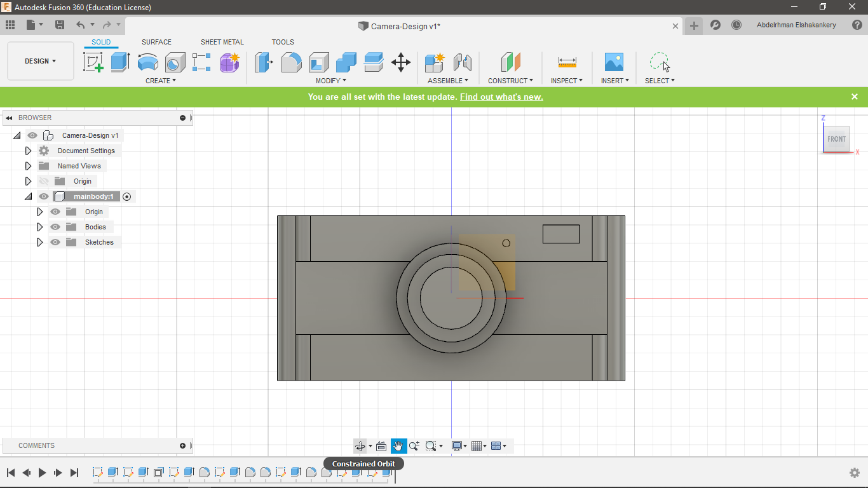Image resolution: width=868 pixels, height=488 pixels.
Task: Show the hidden top-level Origin folder
Action: pos(44,181)
